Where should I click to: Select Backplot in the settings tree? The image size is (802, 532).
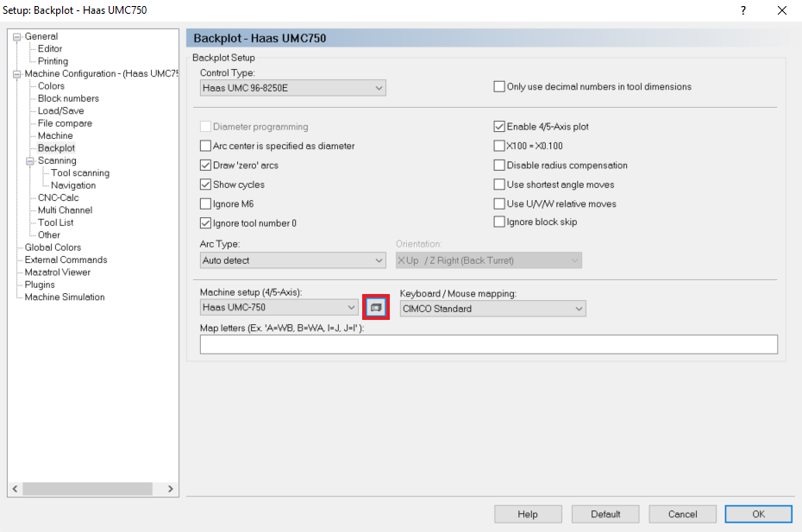tap(55, 147)
